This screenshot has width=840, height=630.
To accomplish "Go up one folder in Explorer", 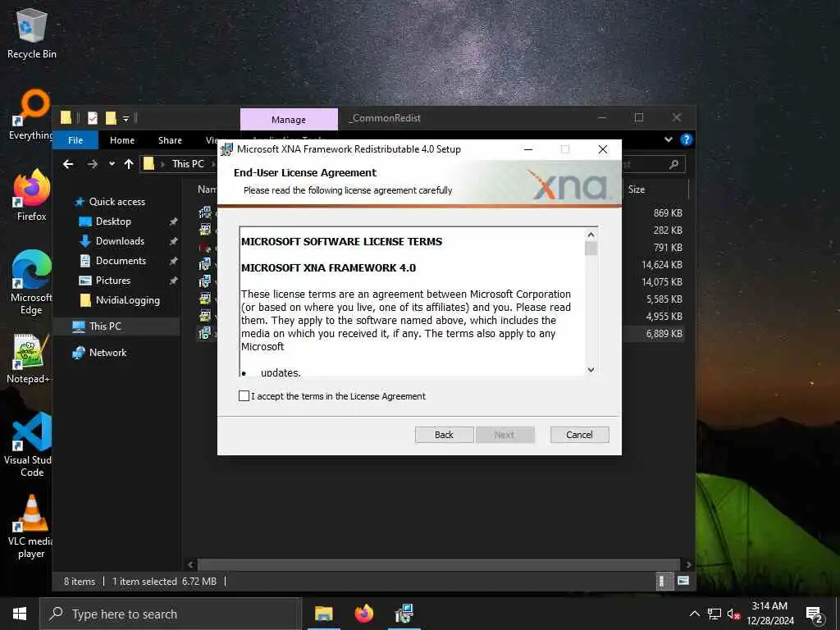I will pyautogui.click(x=129, y=164).
